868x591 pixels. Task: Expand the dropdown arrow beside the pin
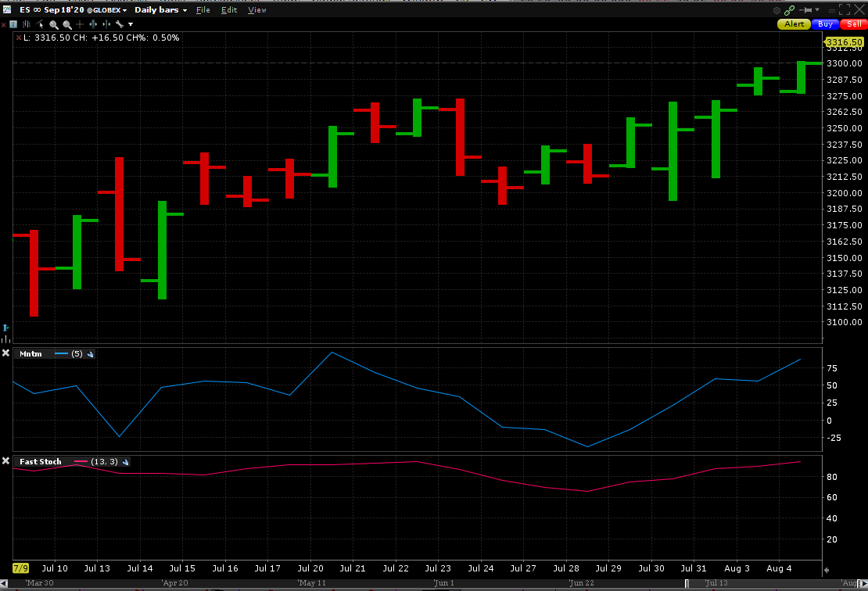click(817, 10)
